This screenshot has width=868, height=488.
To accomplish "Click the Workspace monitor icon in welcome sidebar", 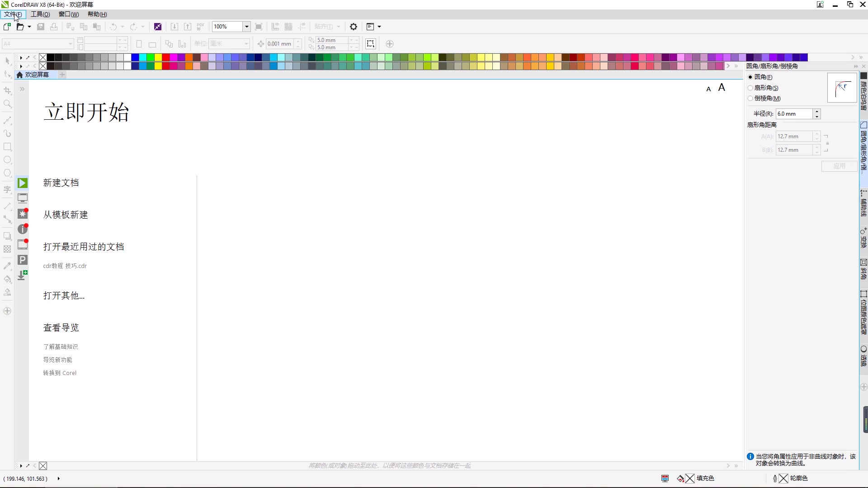I will pyautogui.click(x=23, y=198).
